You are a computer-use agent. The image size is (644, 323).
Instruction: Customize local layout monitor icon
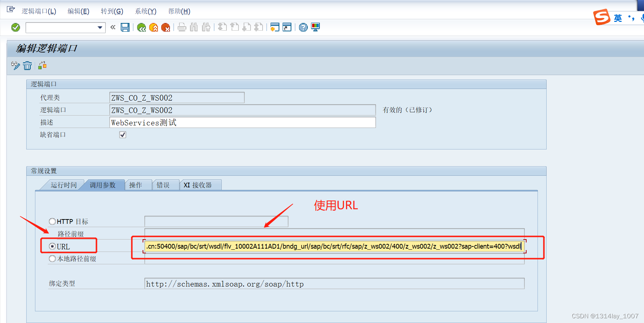(x=315, y=27)
